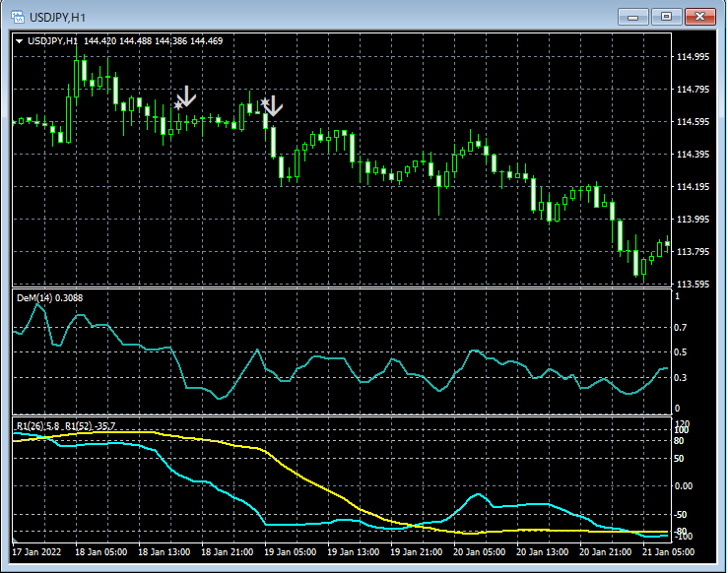This screenshot has width=728, height=573.
Task: Click the 114.995 price scale label
Action: pyautogui.click(x=695, y=57)
